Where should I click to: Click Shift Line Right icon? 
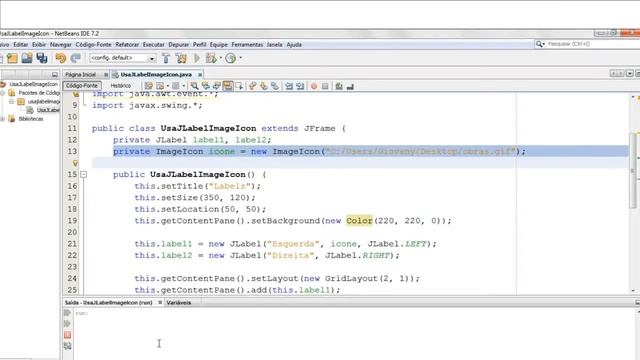tap(300, 86)
